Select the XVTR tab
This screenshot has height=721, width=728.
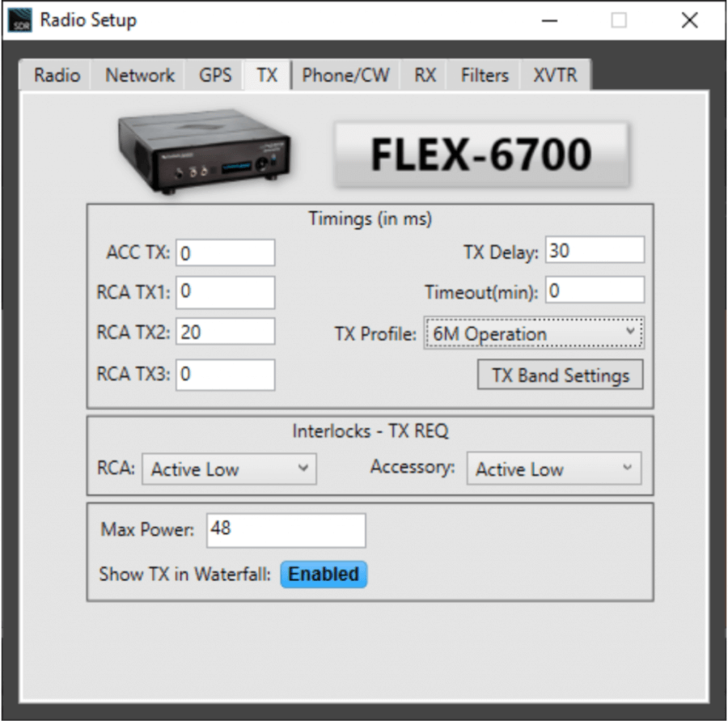[554, 74]
